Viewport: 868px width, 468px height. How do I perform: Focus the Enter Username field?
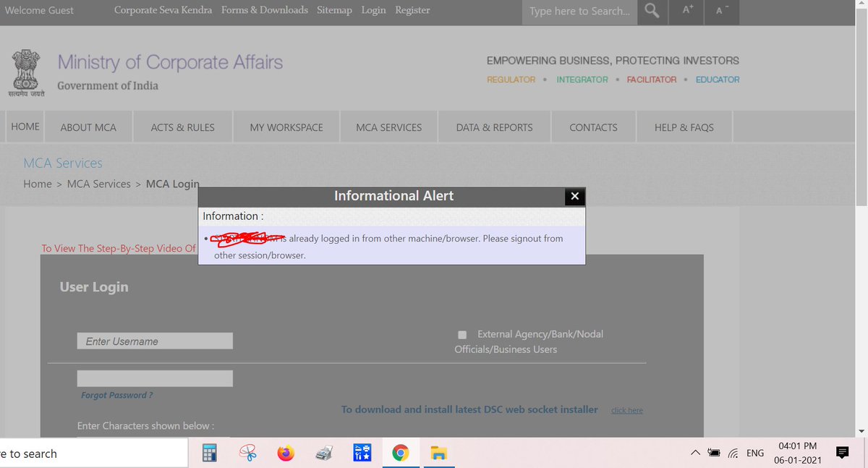[x=155, y=341]
